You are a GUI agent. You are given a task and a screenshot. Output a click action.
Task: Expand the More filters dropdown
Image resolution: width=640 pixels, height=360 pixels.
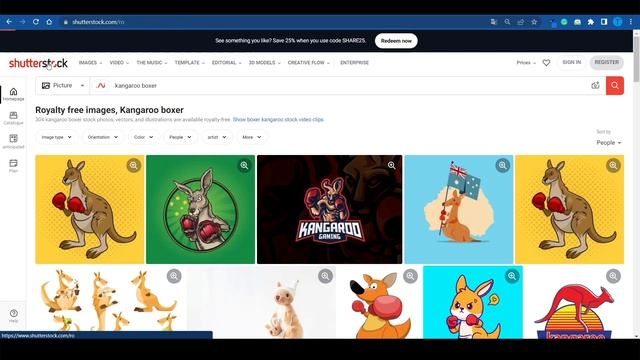[251, 137]
